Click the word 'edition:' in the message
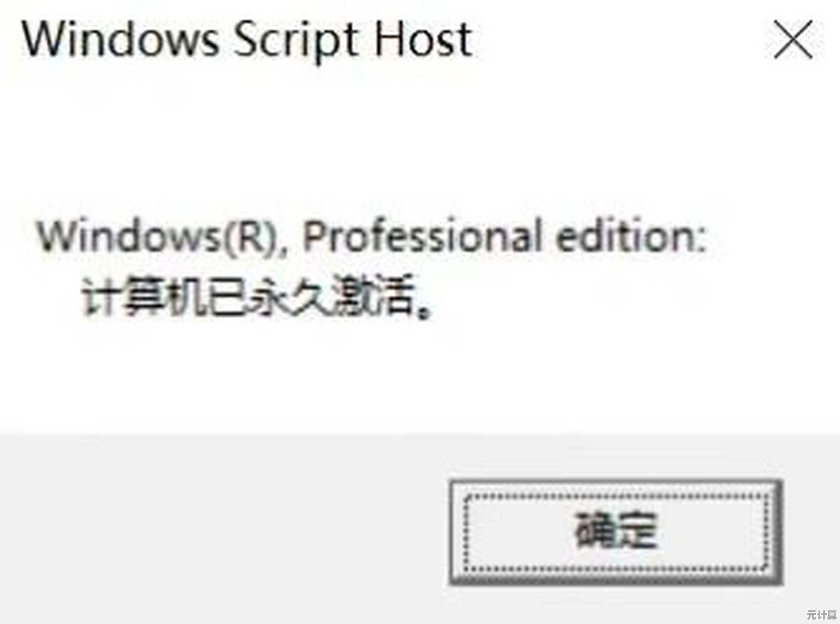The width and height of the screenshot is (840, 624). pyautogui.click(x=630, y=236)
